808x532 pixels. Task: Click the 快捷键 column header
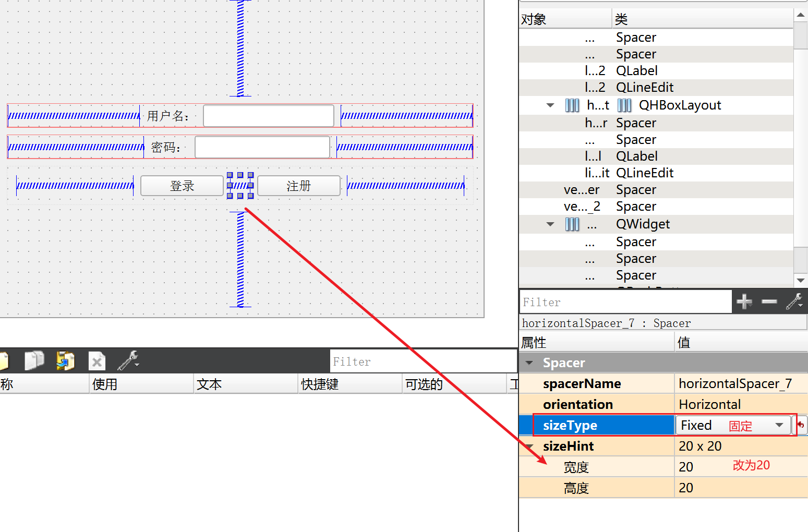coord(350,384)
